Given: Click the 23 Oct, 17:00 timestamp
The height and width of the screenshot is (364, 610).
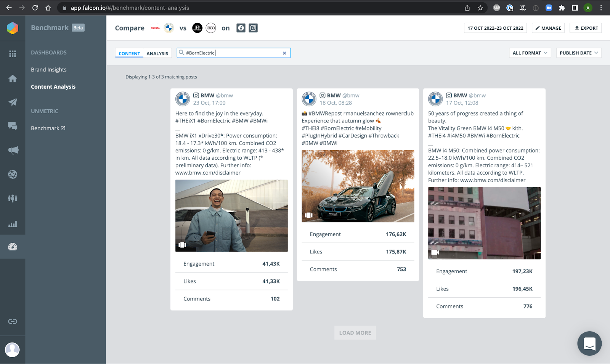Looking at the screenshot, I should 209,103.
